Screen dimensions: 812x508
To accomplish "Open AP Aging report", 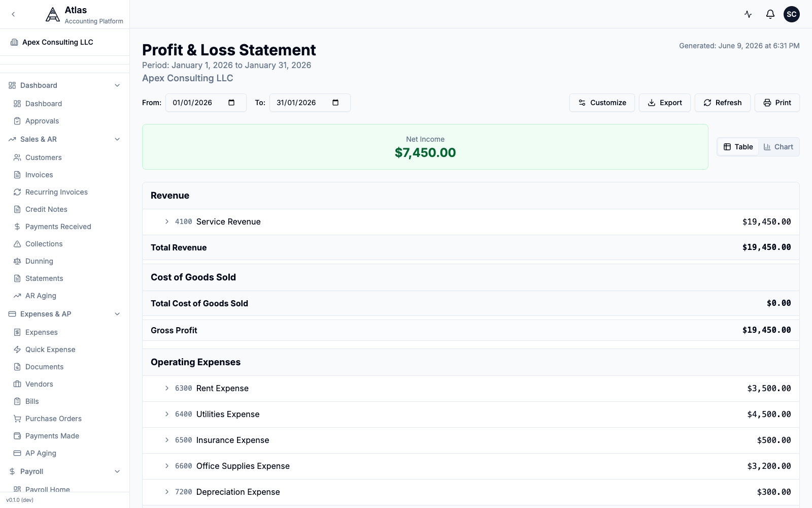I will 41,453.
